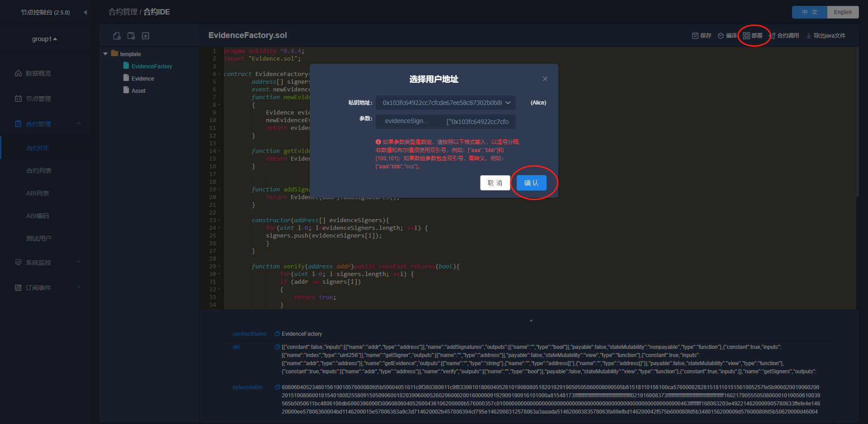Click the template folder icon
Viewport: 868px width, 424px height.
[x=115, y=53]
